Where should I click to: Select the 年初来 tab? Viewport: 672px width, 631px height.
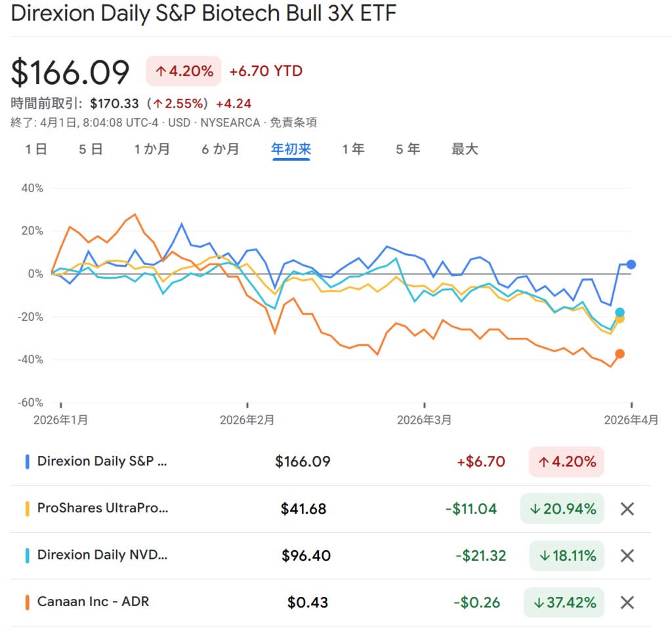click(x=291, y=150)
